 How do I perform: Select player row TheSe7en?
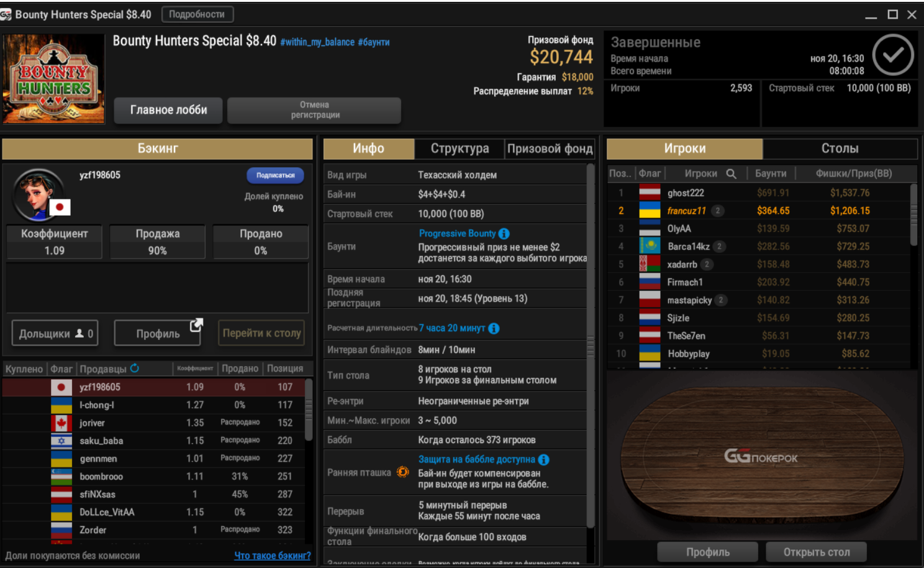(759, 336)
